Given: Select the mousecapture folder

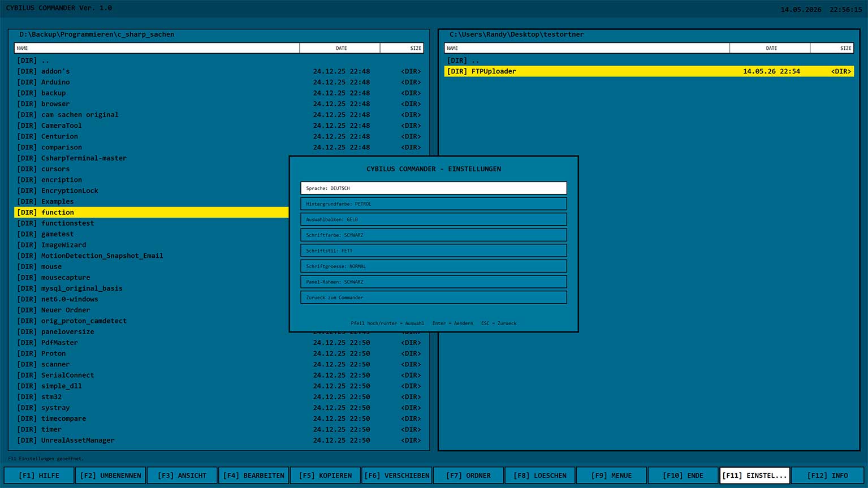Looking at the screenshot, I should coord(152,278).
